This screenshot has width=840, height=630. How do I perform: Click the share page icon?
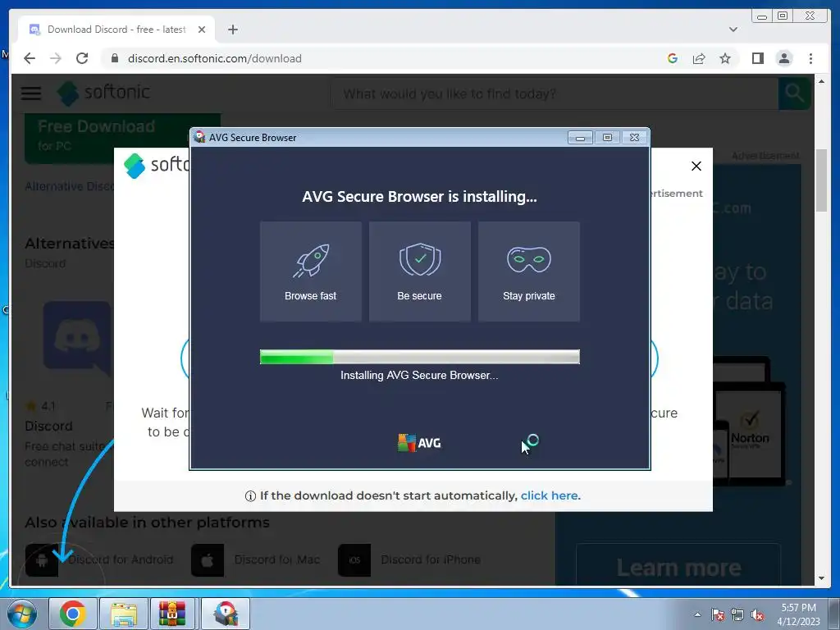click(699, 58)
